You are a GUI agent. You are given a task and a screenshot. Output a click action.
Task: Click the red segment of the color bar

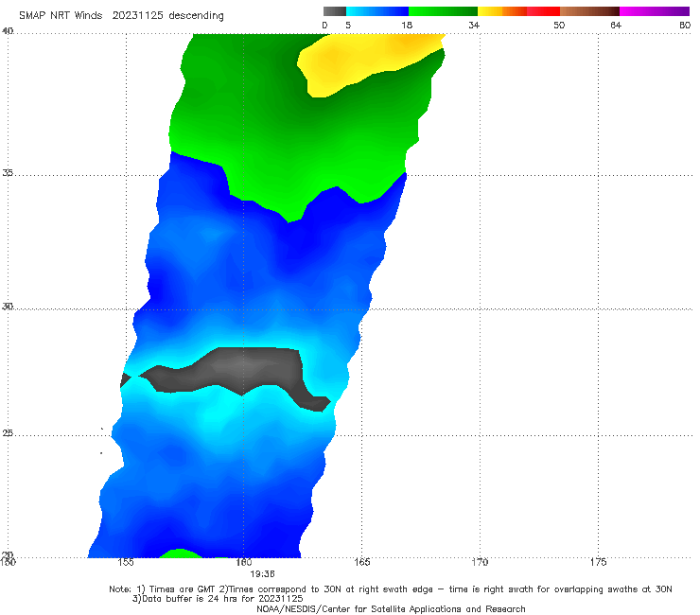[543, 11]
